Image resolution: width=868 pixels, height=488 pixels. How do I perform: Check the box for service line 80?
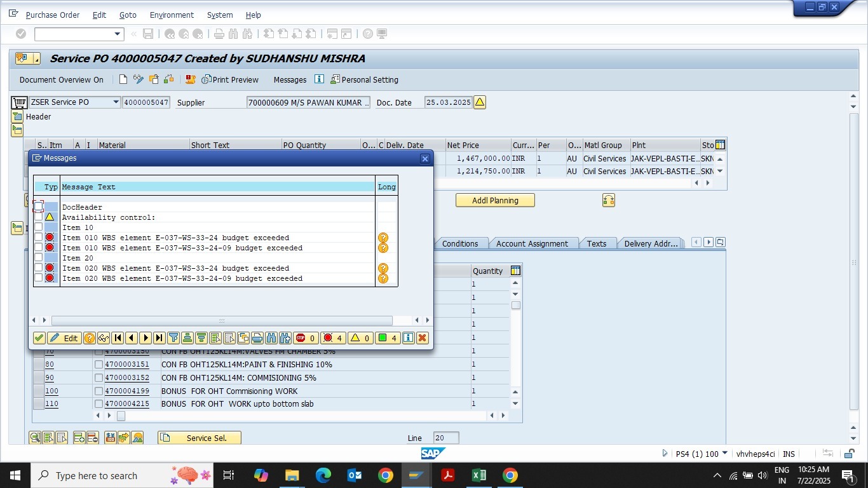click(98, 365)
